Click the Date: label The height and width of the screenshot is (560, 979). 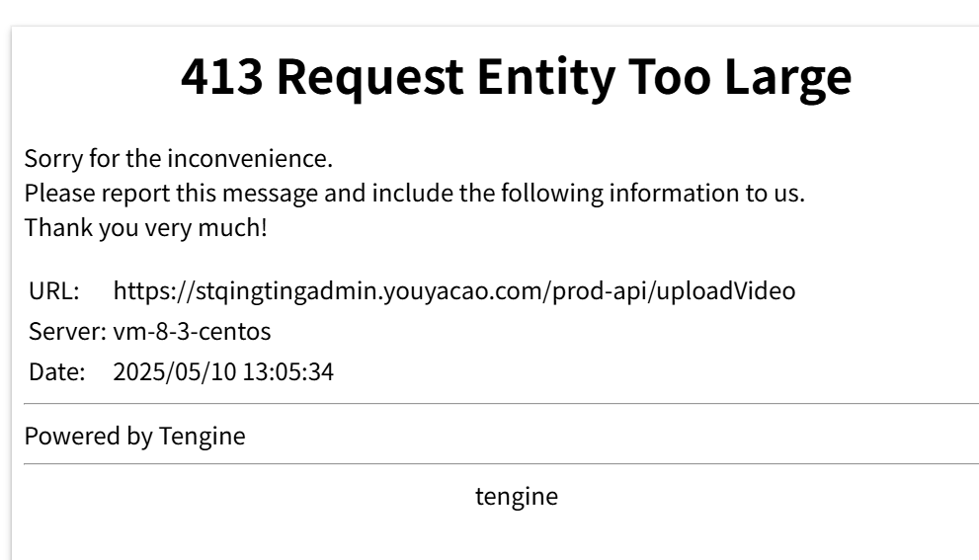pyautogui.click(x=57, y=372)
